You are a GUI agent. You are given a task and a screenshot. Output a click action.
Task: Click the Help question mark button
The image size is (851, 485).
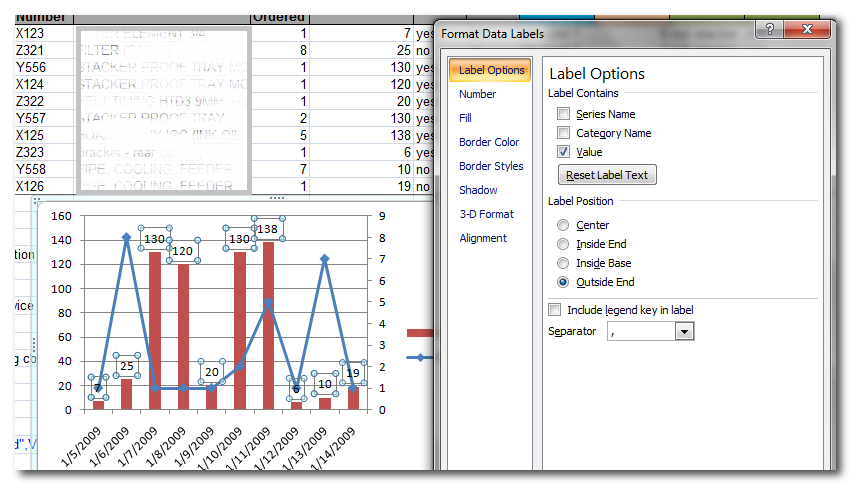tap(769, 29)
